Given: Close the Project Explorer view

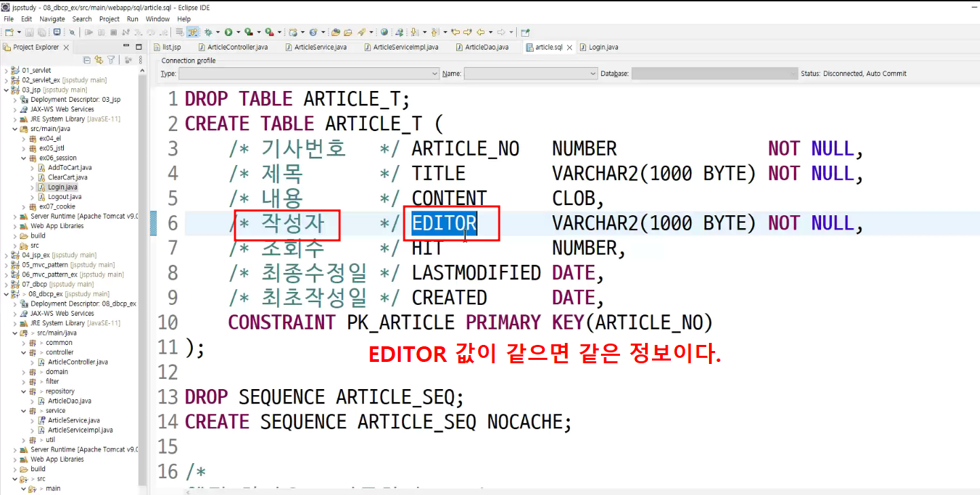Looking at the screenshot, I should coord(66,48).
